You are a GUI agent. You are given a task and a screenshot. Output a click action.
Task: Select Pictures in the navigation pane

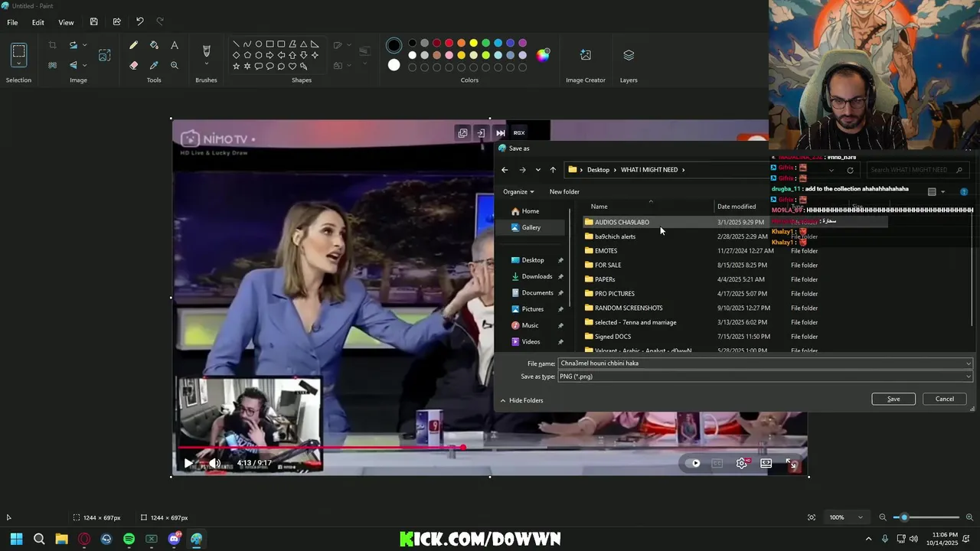click(x=532, y=309)
